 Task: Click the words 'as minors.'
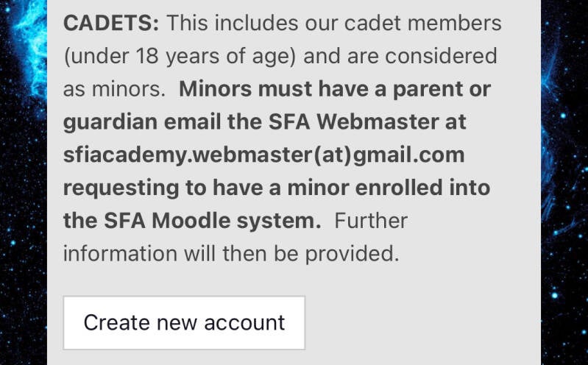(114, 89)
